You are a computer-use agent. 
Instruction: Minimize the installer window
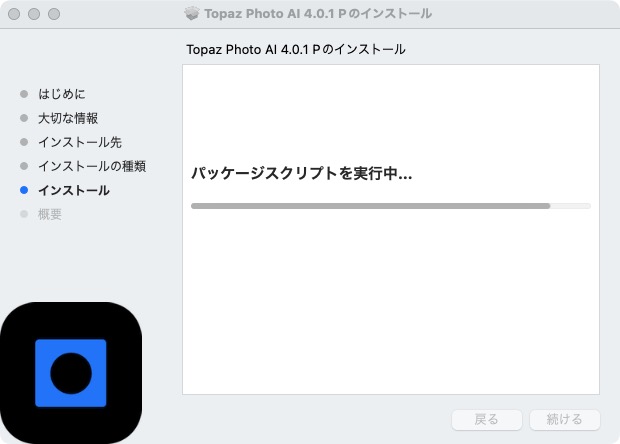click(x=34, y=14)
